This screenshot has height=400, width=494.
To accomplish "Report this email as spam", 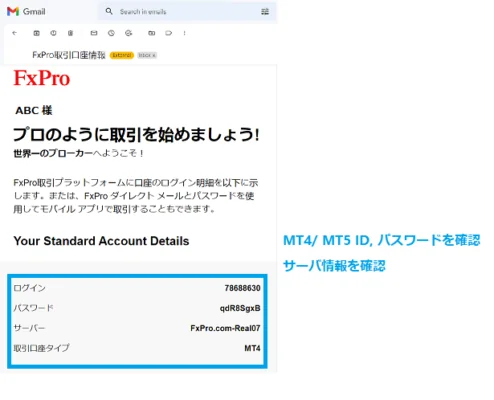I will click(53, 33).
